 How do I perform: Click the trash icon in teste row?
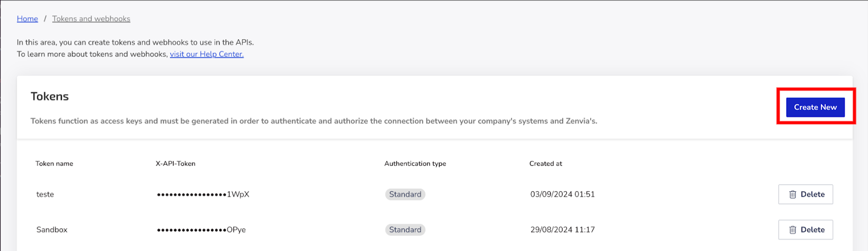pos(793,194)
